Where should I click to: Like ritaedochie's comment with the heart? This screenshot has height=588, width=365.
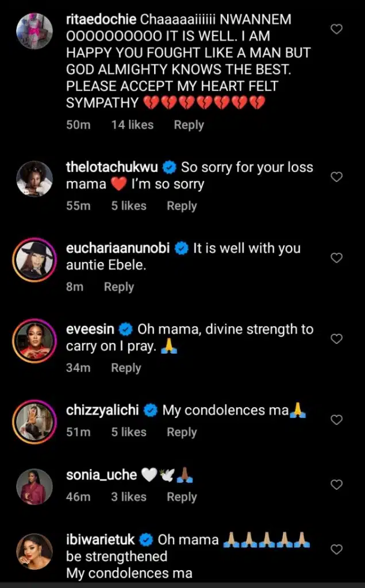(337, 29)
